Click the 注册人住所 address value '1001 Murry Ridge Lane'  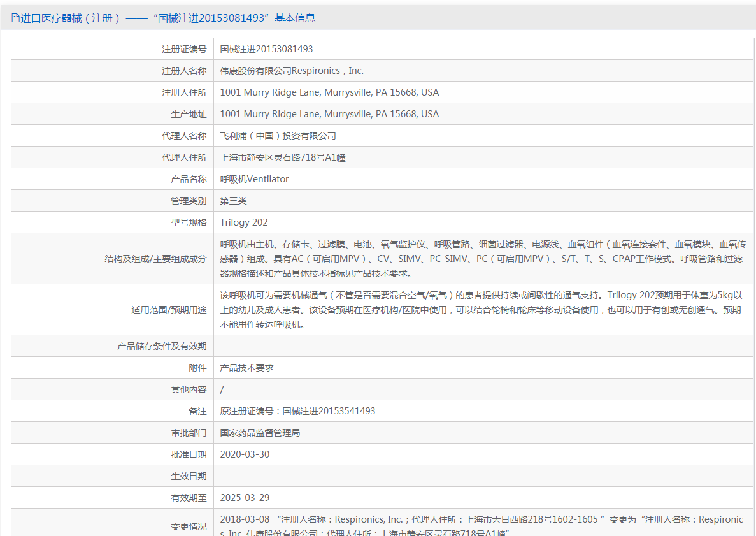(x=329, y=92)
